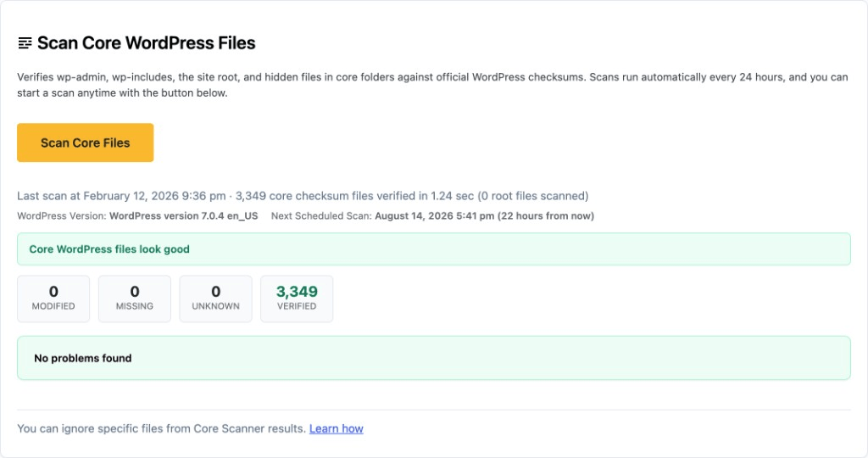Click the 0 Modified stat card
This screenshot has height=458, width=868.
click(x=53, y=299)
